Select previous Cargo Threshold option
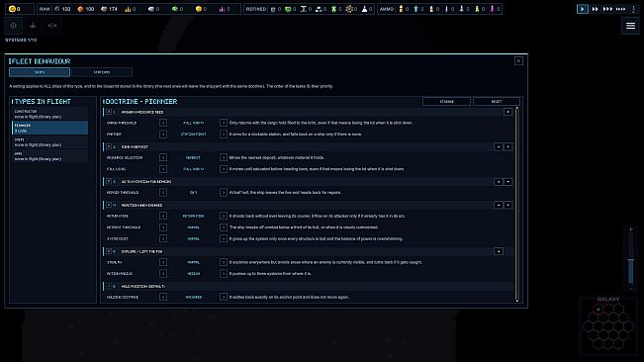This screenshot has width=644, height=362. 163,123
